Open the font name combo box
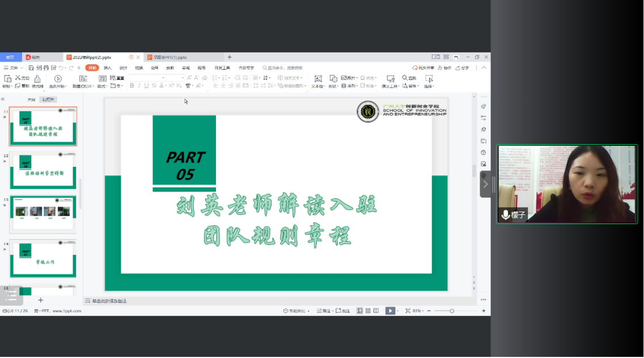644x358 pixels. click(147, 78)
